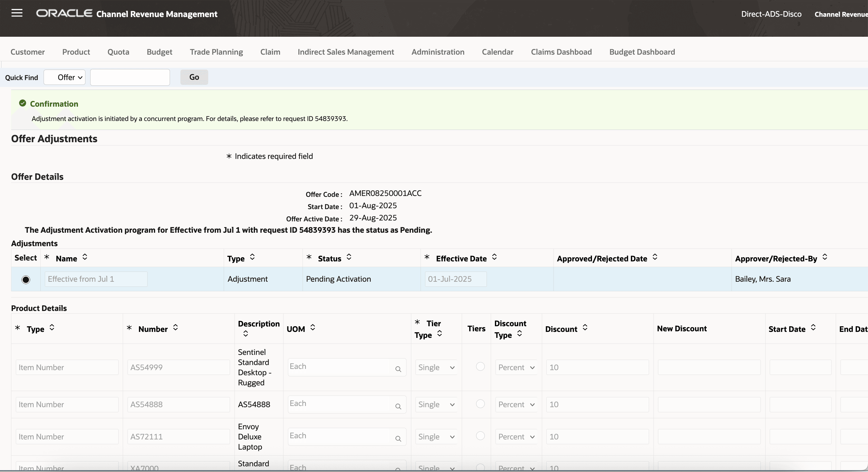Sort product details by Discount column
The width and height of the screenshot is (868, 472).
[x=585, y=328]
